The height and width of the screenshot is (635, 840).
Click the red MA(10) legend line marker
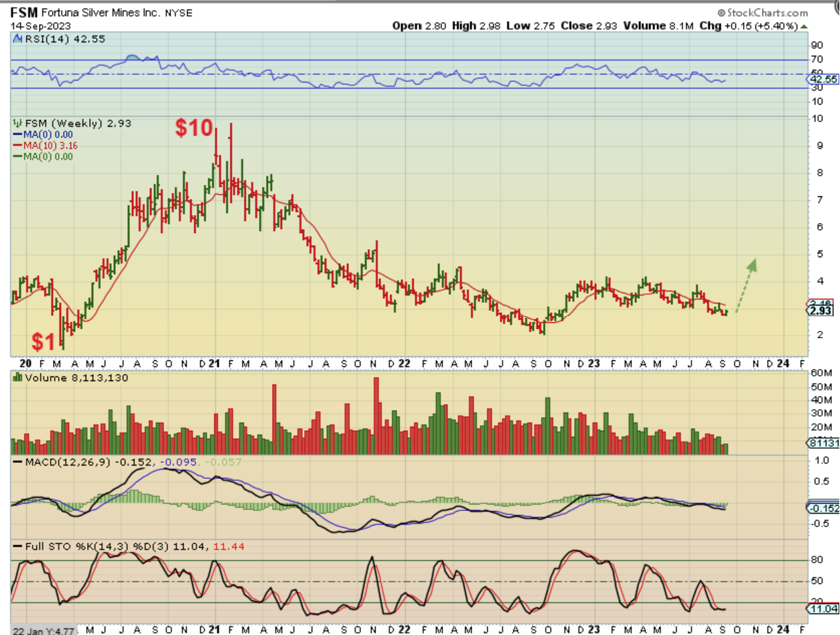(x=16, y=145)
